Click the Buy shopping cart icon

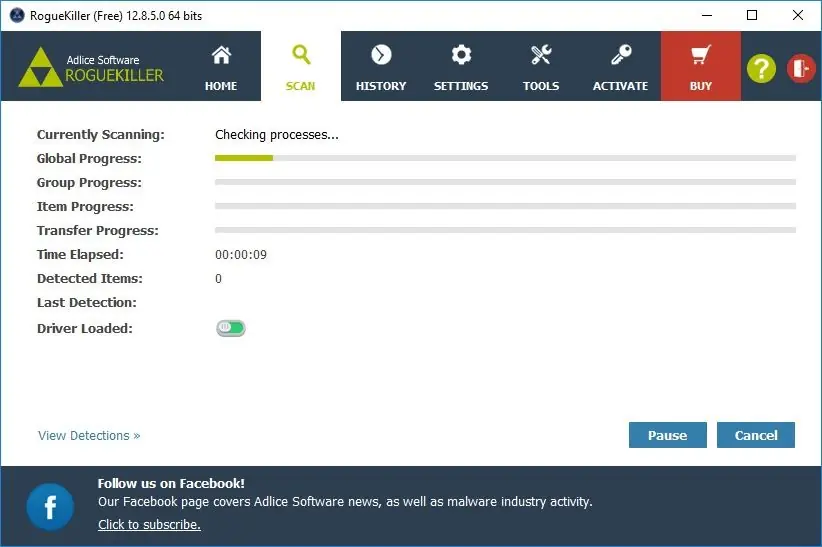[700, 55]
